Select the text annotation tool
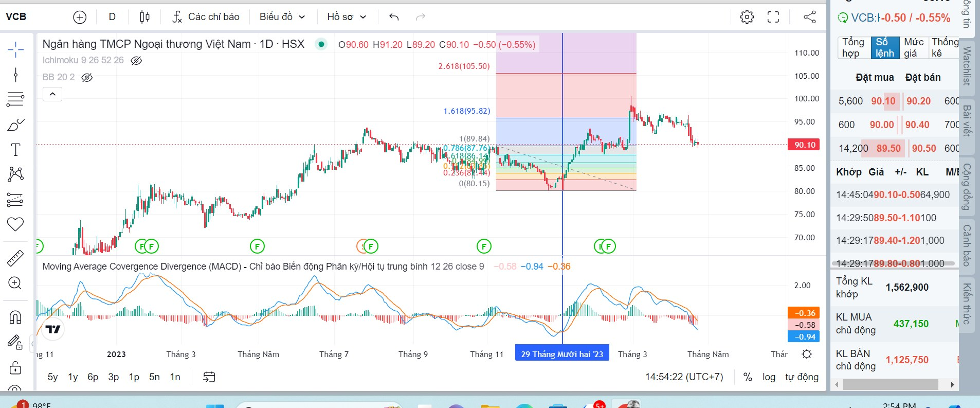 click(x=15, y=150)
